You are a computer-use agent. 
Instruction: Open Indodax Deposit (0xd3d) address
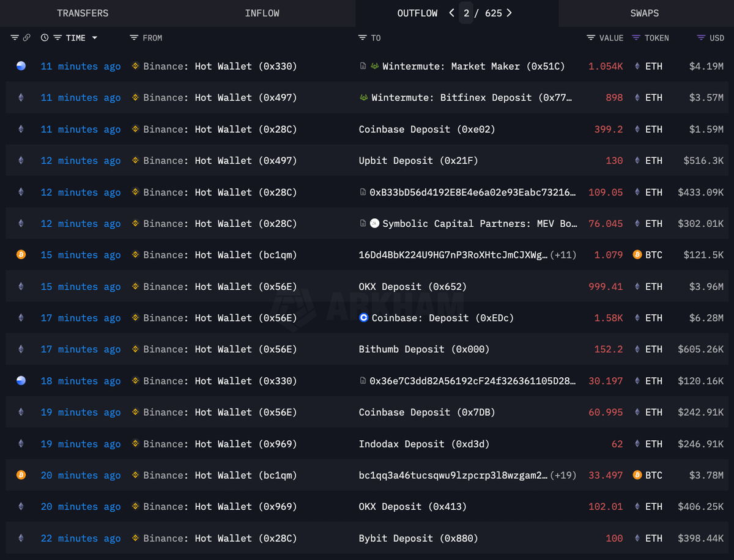(x=424, y=444)
